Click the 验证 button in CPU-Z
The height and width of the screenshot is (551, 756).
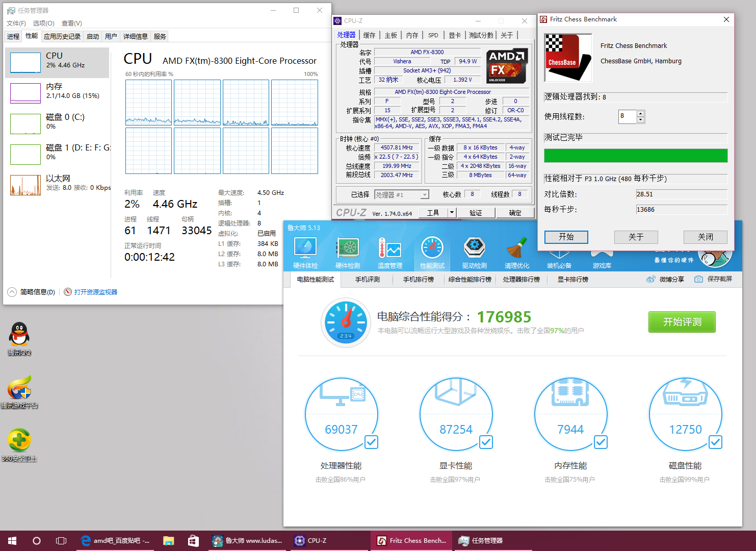tap(476, 213)
